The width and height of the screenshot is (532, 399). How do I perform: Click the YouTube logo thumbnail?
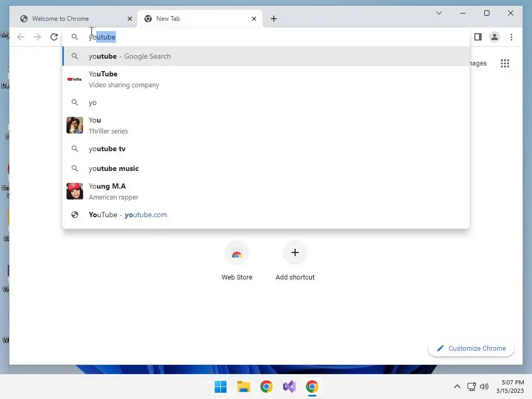(x=75, y=79)
